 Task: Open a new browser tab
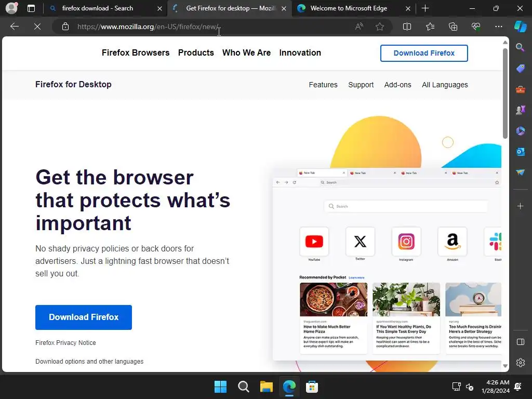pyautogui.click(x=425, y=8)
